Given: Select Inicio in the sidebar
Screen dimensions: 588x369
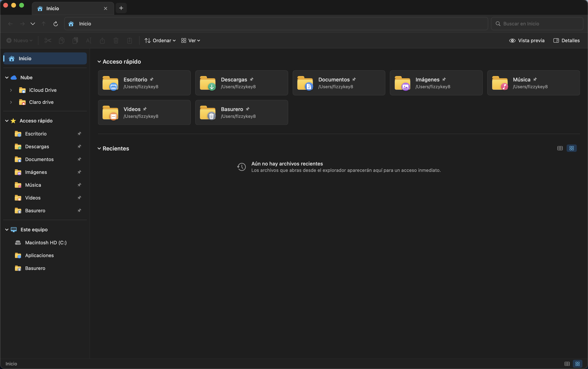Looking at the screenshot, I should (x=45, y=59).
